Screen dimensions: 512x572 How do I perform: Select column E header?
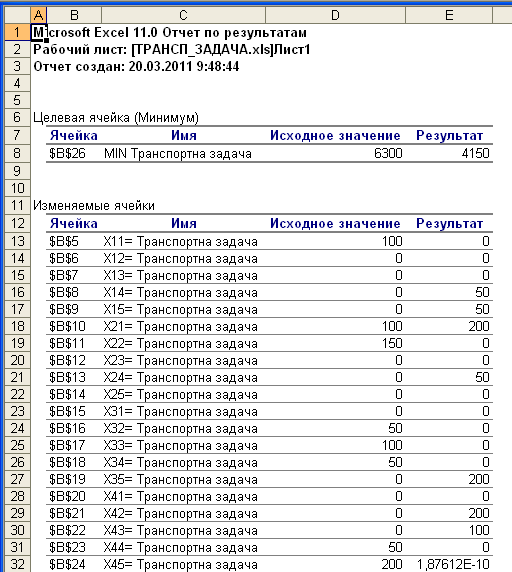tap(449, 15)
